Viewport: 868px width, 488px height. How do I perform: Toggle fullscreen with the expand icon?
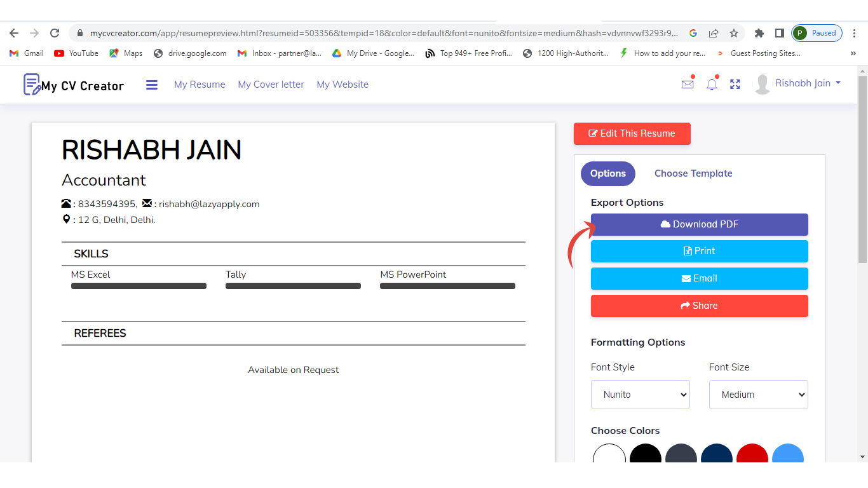[735, 84]
